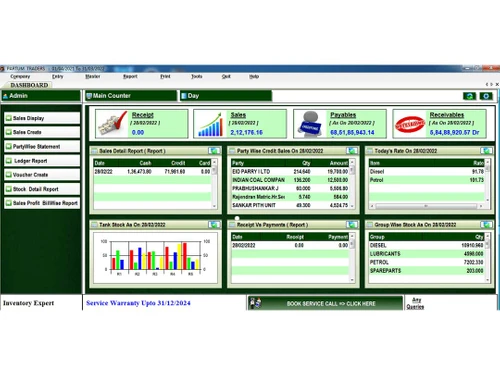This screenshot has height=375, width=500.
Task: Open the Main Counter selector
Action: point(131,96)
